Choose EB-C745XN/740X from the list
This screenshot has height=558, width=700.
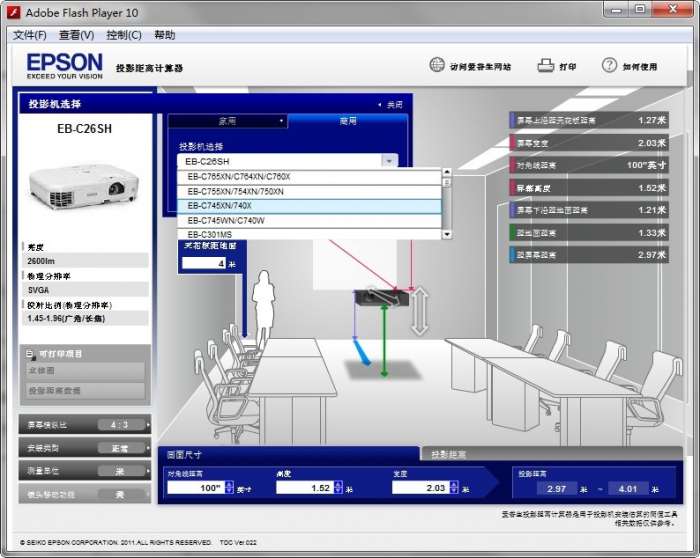click(x=309, y=206)
